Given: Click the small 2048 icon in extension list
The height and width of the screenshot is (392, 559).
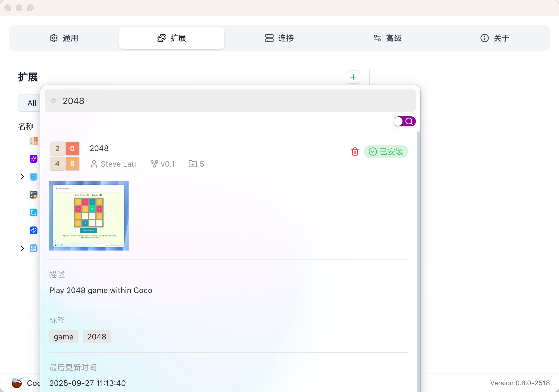Looking at the screenshot, I should pyautogui.click(x=34, y=141).
